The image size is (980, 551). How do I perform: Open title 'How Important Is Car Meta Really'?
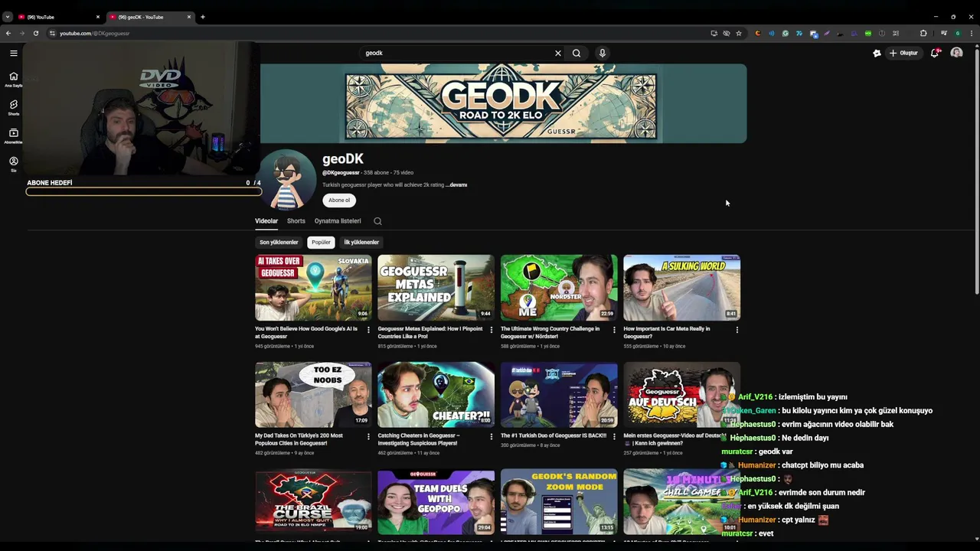(x=667, y=332)
